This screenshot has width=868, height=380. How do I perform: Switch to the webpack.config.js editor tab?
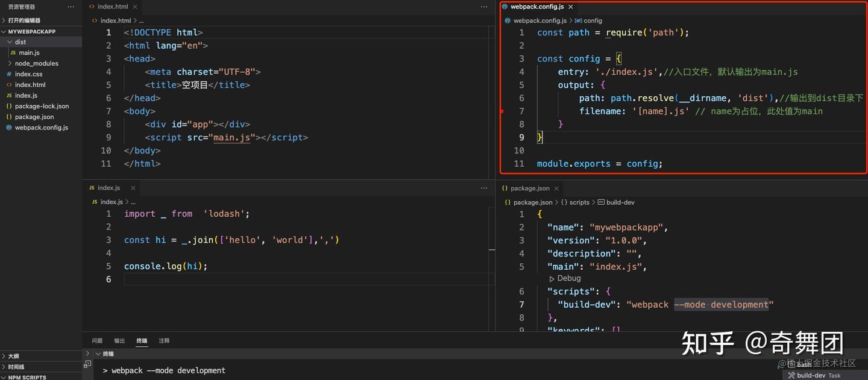[x=537, y=7]
